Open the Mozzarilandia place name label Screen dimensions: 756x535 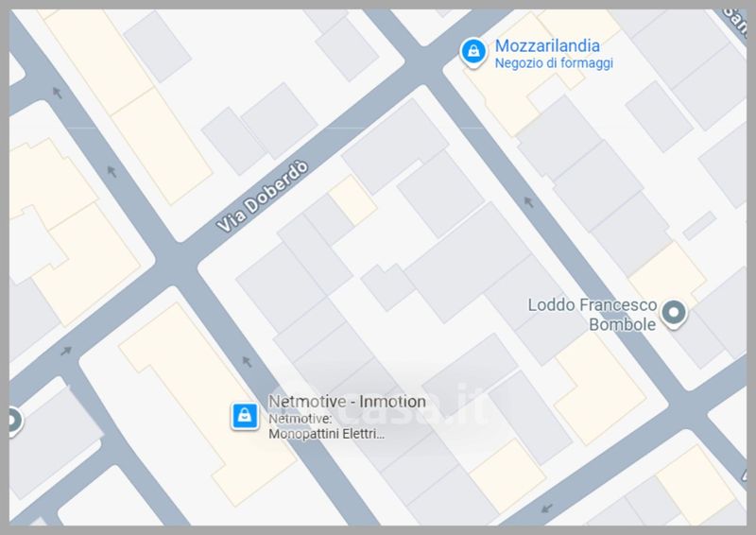click(547, 45)
